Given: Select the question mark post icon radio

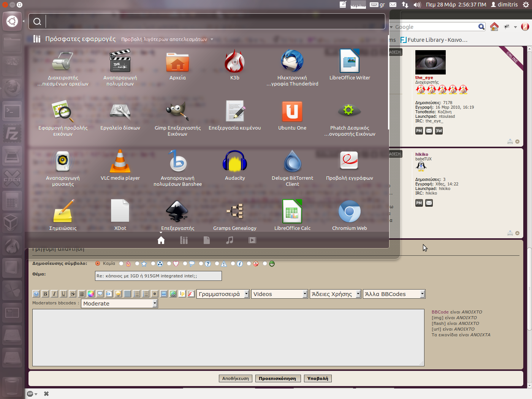Looking at the screenshot, I should [x=201, y=263].
